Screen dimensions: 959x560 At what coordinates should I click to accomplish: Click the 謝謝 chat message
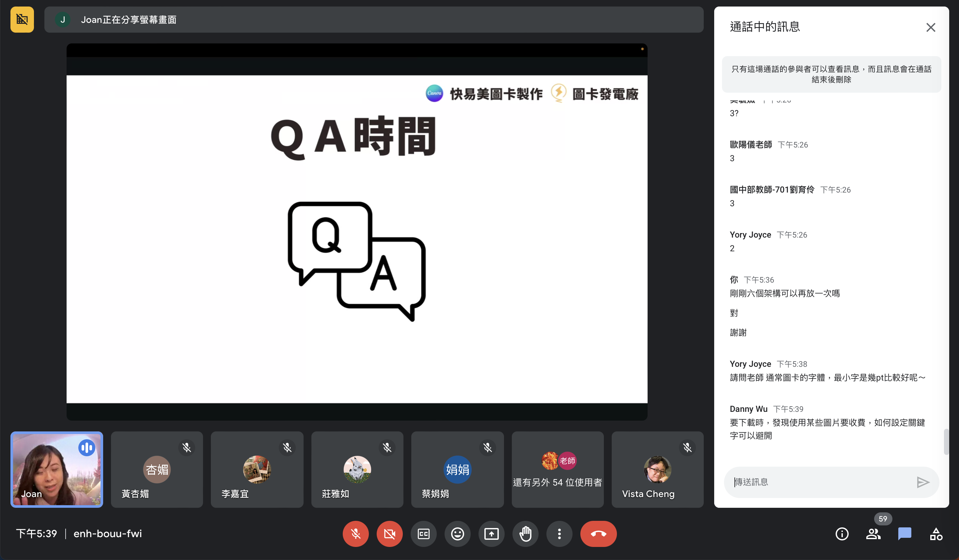click(x=738, y=333)
